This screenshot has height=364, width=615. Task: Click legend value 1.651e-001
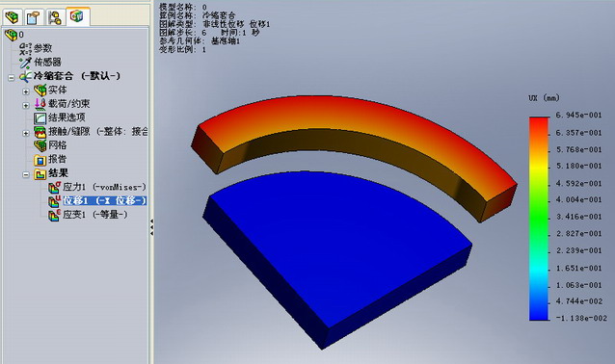[x=578, y=268]
